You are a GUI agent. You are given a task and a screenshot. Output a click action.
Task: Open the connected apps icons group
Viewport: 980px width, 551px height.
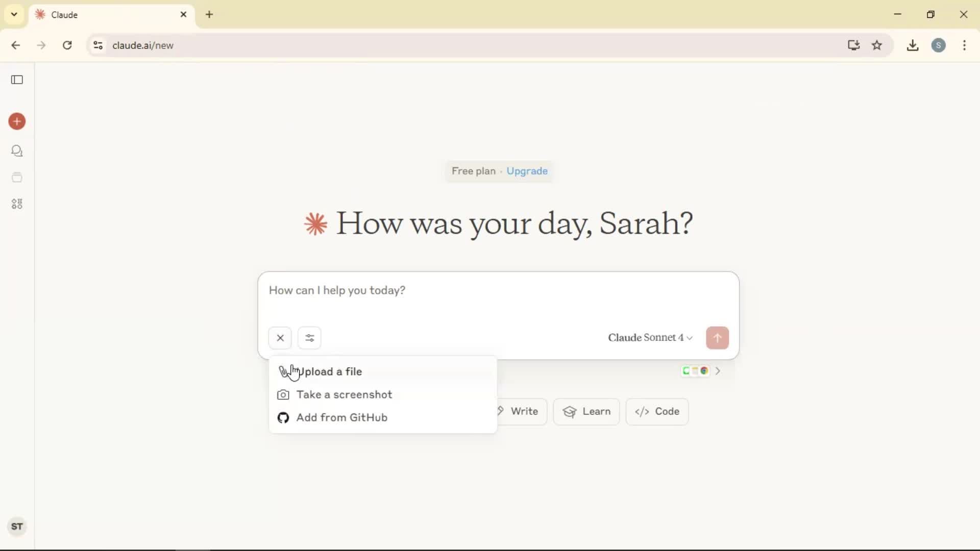point(695,371)
